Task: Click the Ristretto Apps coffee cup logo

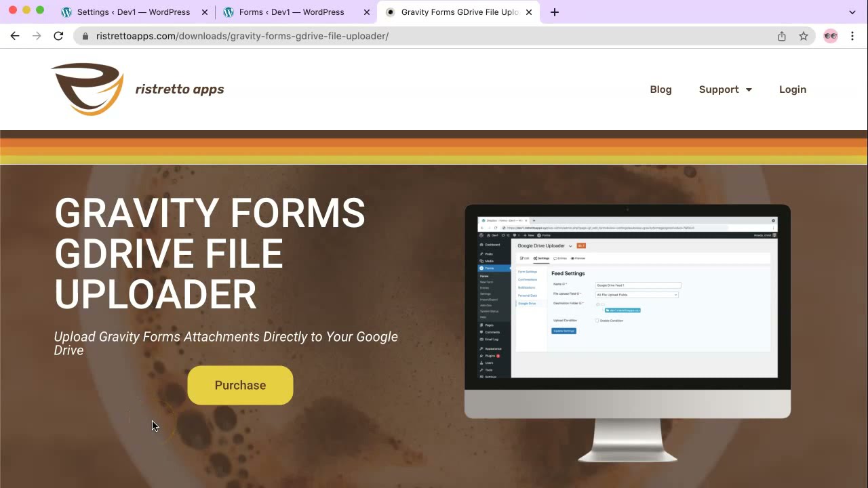Action: (87, 89)
